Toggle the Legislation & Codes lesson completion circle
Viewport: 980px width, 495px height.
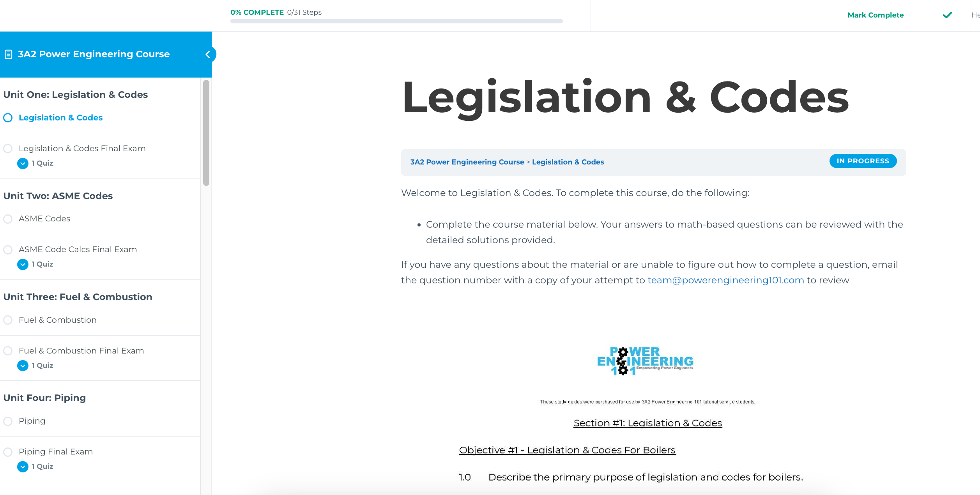(9, 117)
